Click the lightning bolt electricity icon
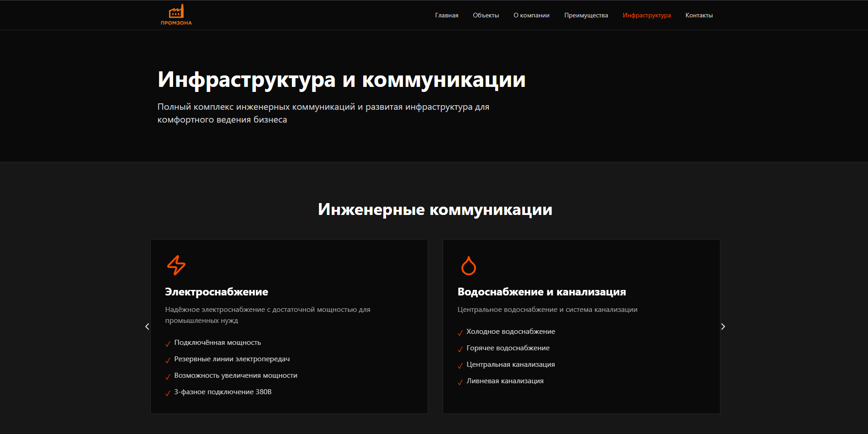 [176, 265]
